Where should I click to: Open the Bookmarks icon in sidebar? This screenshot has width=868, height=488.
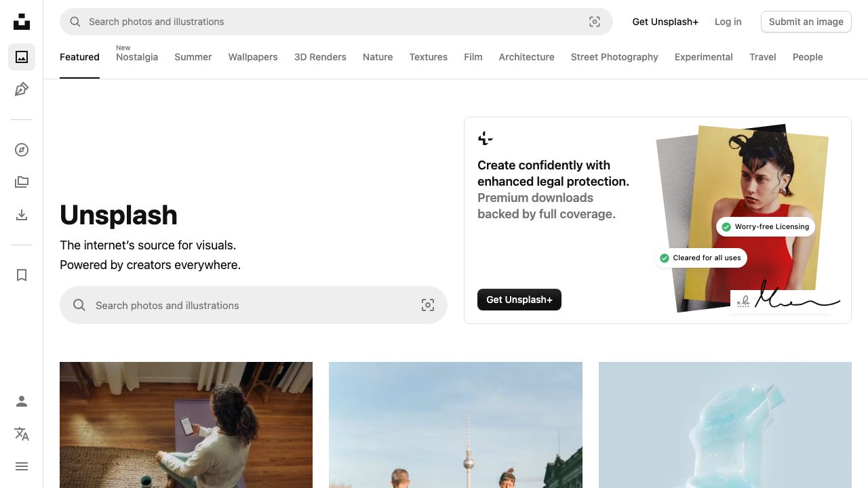click(22, 275)
